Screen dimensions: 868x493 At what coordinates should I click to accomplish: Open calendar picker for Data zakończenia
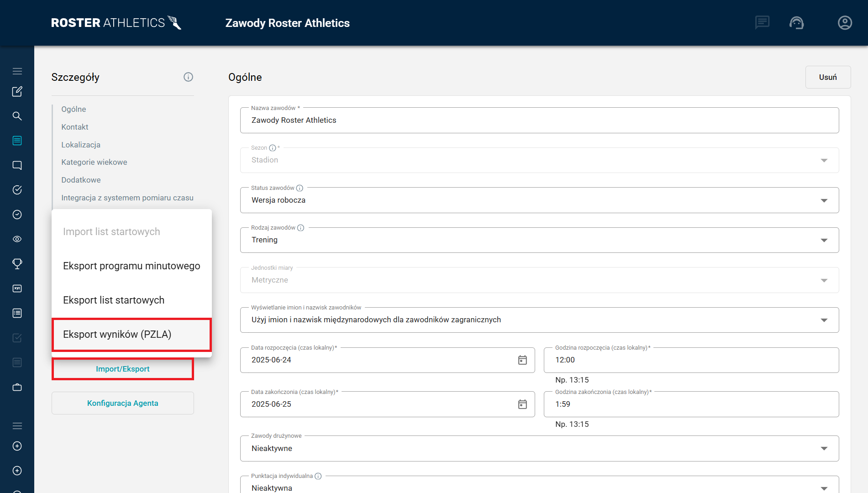pos(522,404)
